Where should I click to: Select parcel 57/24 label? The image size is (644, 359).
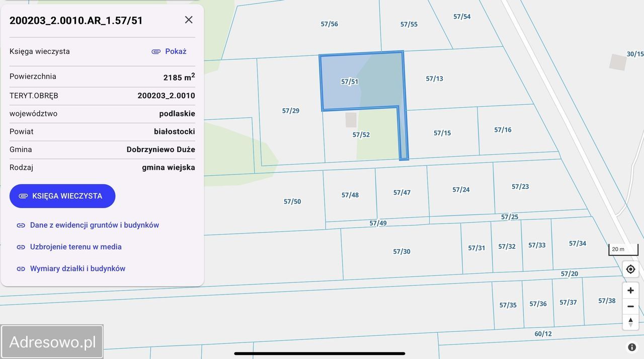tap(461, 190)
